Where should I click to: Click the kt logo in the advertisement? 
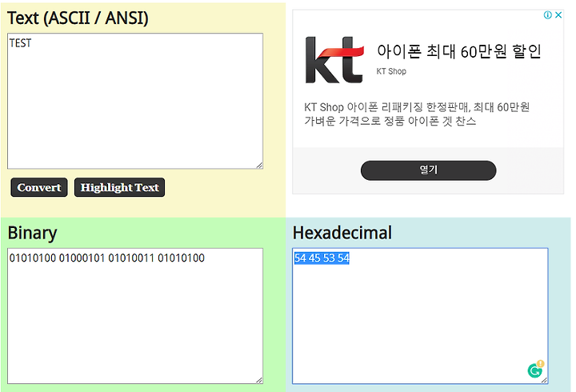point(334,60)
